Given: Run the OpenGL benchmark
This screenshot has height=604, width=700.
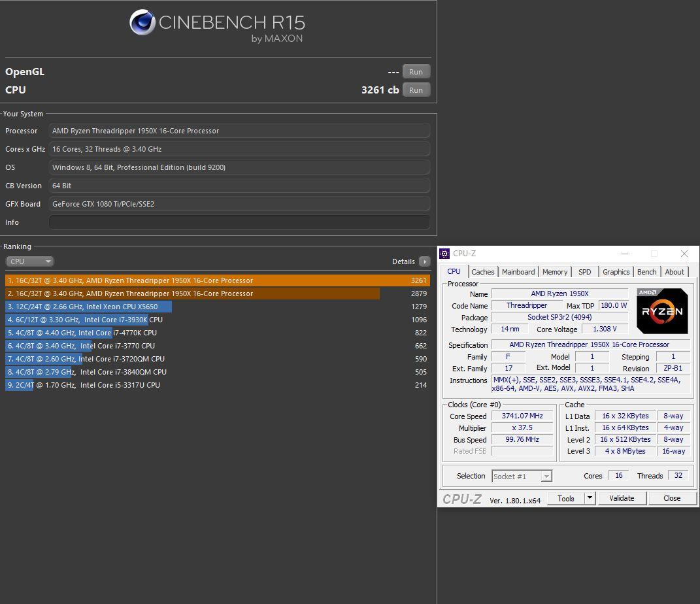Looking at the screenshot, I should click(x=416, y=72).
